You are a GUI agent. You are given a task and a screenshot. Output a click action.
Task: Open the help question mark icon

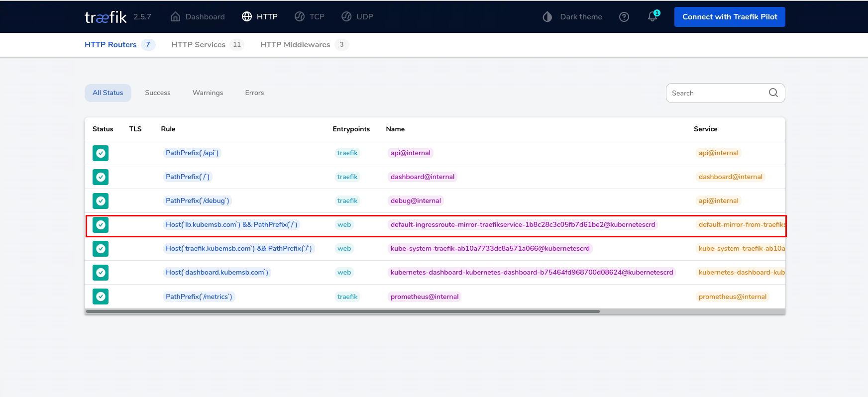624,17
